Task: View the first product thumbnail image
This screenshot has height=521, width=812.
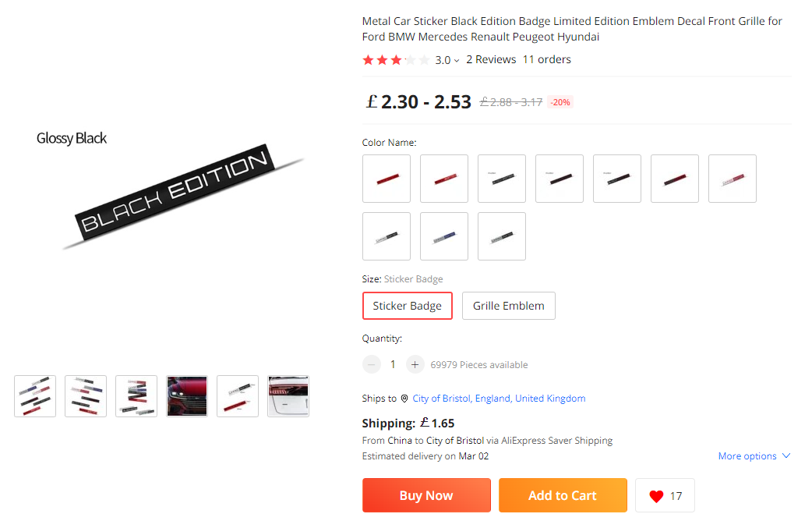Action: pyautogui.click(x=35, y=396)
